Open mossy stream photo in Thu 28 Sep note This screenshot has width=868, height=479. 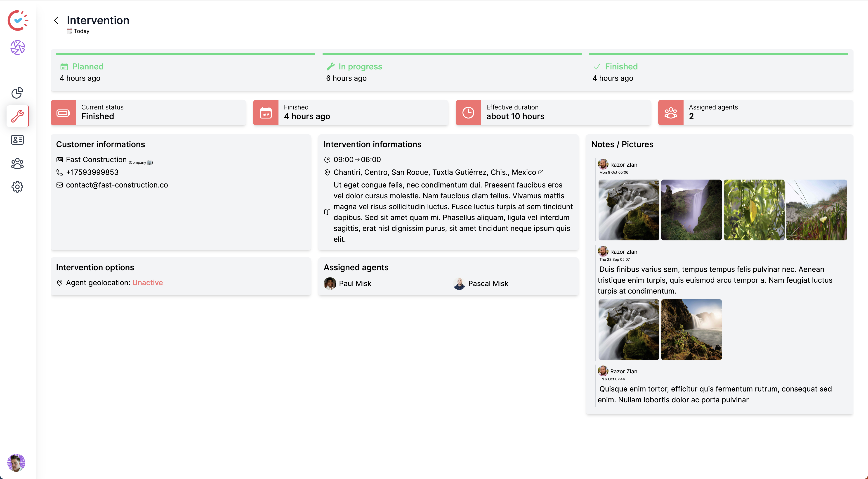pos(629,330)
